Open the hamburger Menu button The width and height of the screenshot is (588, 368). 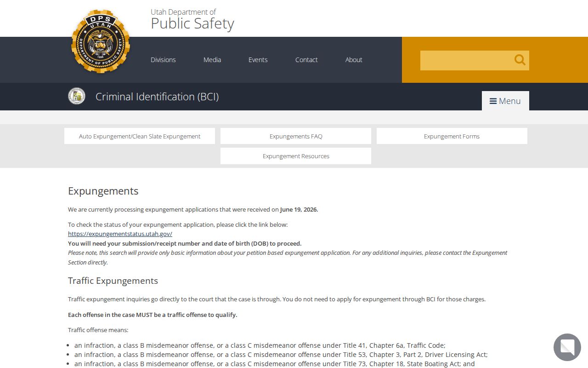505,101
